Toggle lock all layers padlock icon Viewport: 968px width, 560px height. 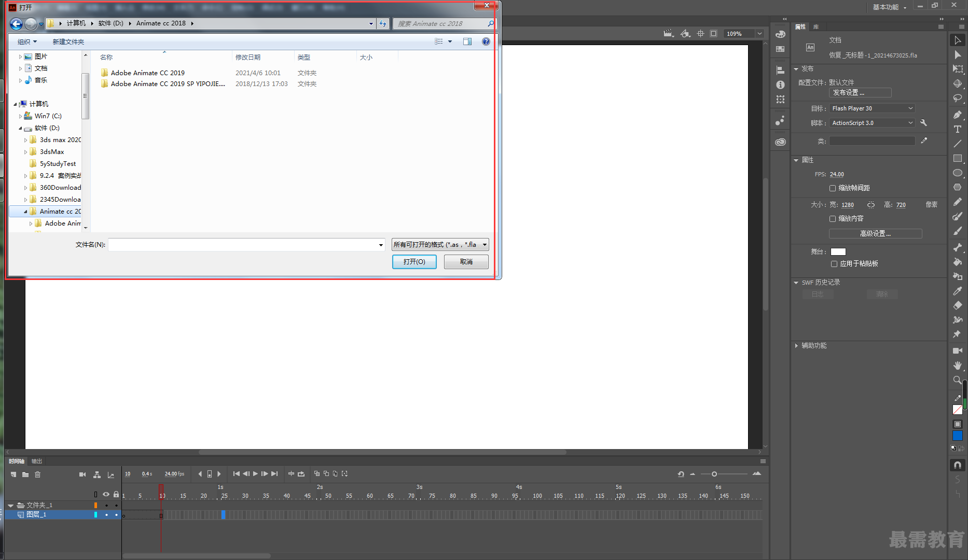(x=116, y=494)
